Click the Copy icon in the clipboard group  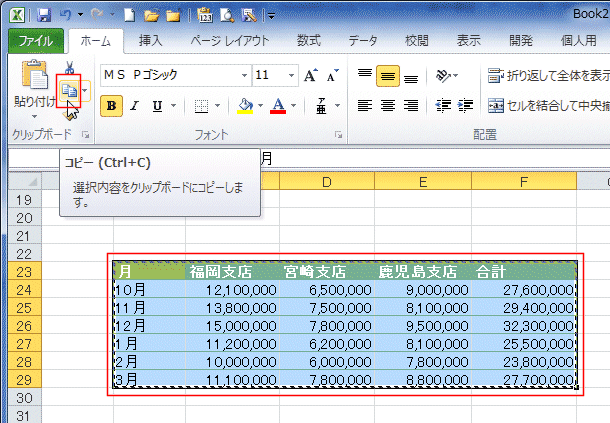point(68,91)
